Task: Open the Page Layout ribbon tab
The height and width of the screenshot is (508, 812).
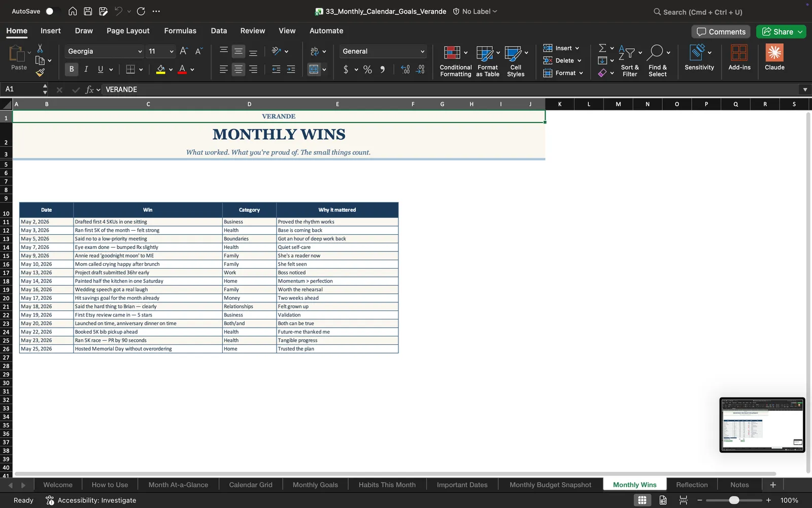Action: 128,30
